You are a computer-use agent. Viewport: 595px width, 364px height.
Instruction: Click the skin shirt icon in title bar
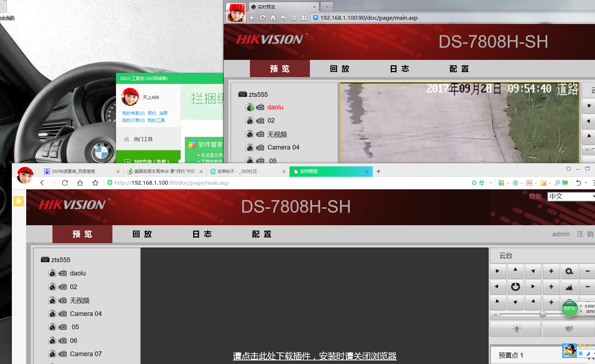click(568, 169)
